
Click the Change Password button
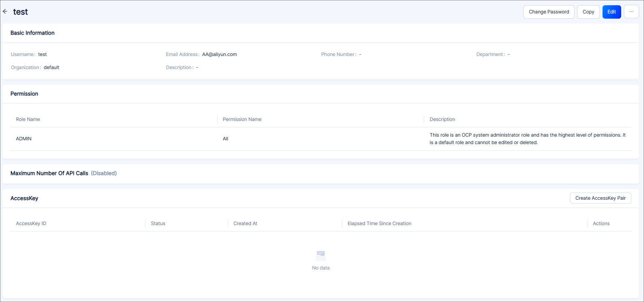(548, 12)
